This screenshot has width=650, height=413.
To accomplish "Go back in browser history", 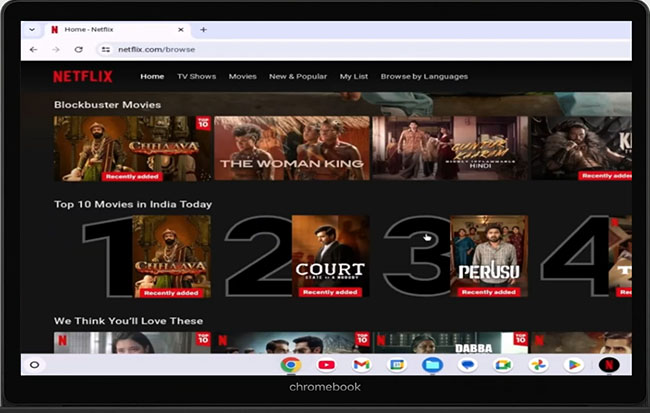I will (x=34, y=49).
